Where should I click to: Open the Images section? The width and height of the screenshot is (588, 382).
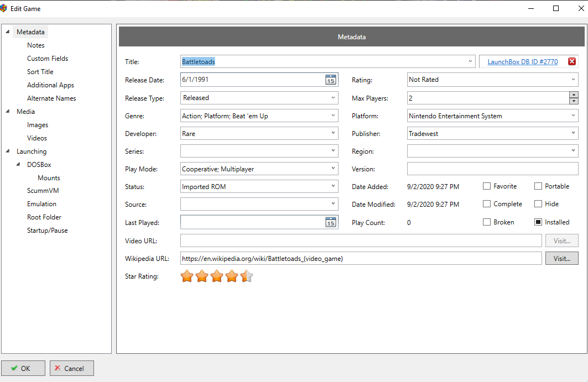[x=38, y=125]
